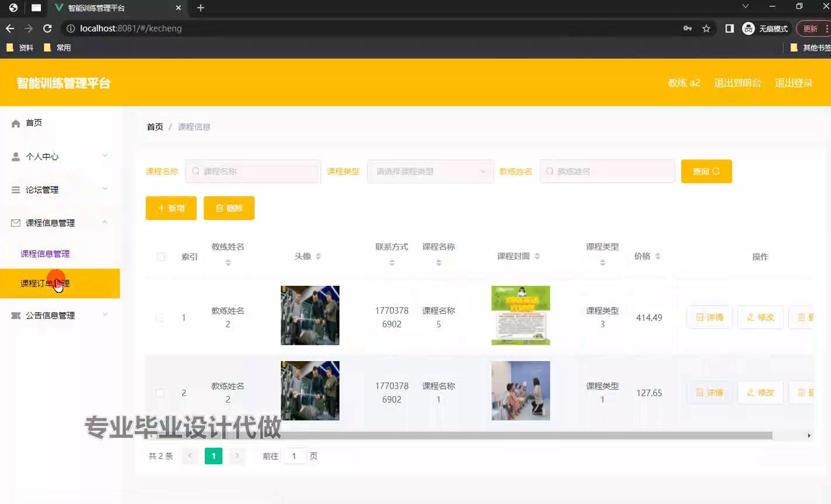Click 详情 for the 414.49 course

click(710, 317)
